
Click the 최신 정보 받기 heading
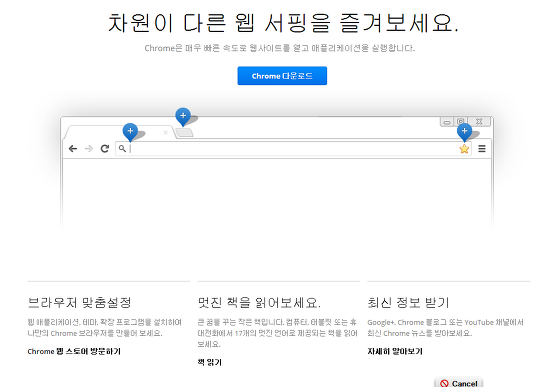[x=408, y=303]
